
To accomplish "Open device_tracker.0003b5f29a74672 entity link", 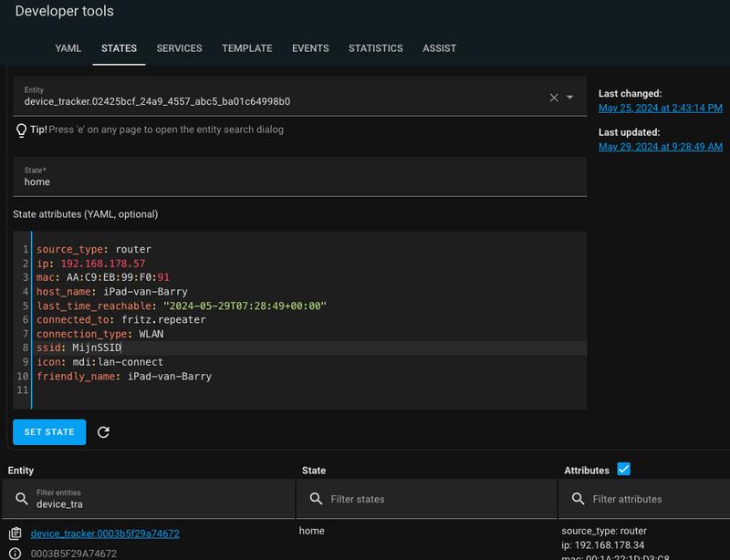I will [105, 534].
